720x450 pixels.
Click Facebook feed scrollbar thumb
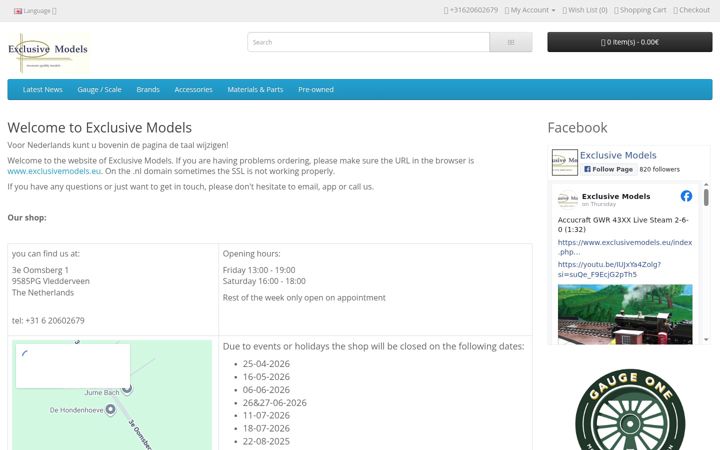(x=706, y=197)
